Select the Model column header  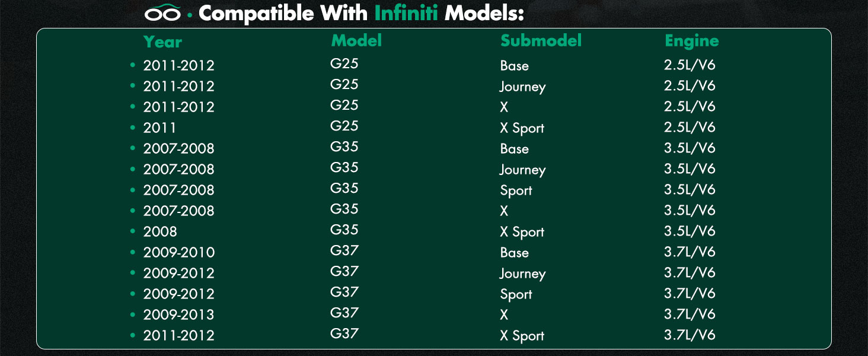click(356, 40)
